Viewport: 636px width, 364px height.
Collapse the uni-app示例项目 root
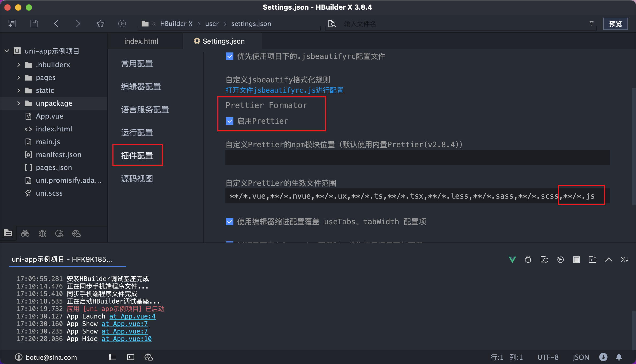(x=7, y=51)
